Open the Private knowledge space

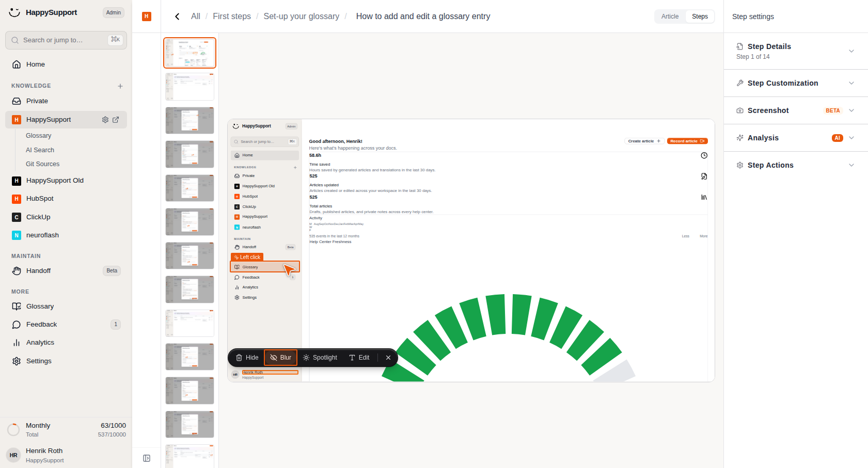[66, 101]
